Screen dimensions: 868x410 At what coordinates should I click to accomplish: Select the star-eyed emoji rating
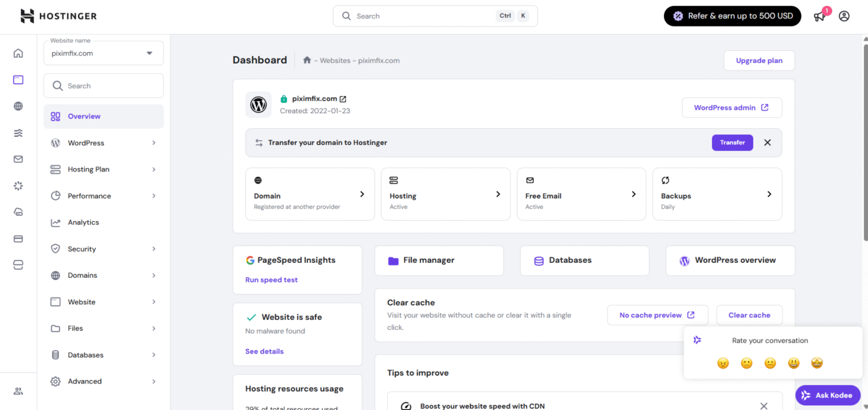(817, 363)
